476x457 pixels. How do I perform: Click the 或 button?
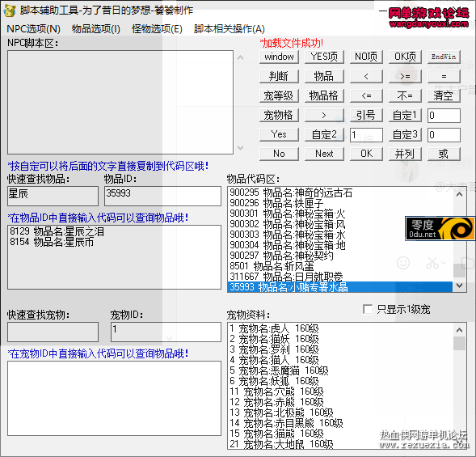444,154
